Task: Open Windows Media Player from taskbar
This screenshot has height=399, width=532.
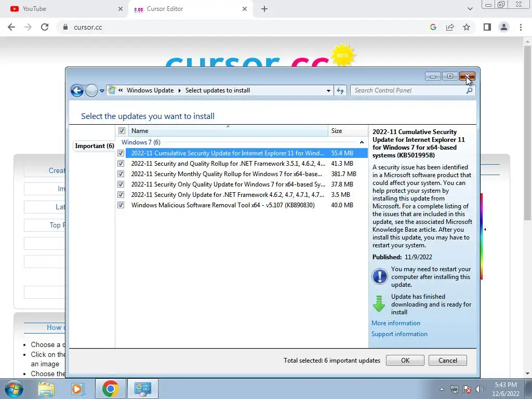Action: pyautogui.click(x=77, y=389)
